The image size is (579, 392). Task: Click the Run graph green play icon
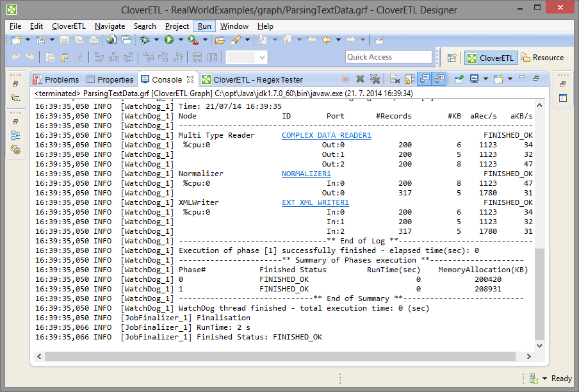pos(169,40)
